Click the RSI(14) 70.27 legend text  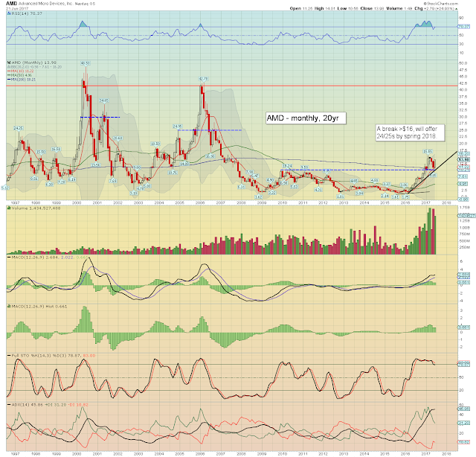pyautogui.click(x=27, y=13)
